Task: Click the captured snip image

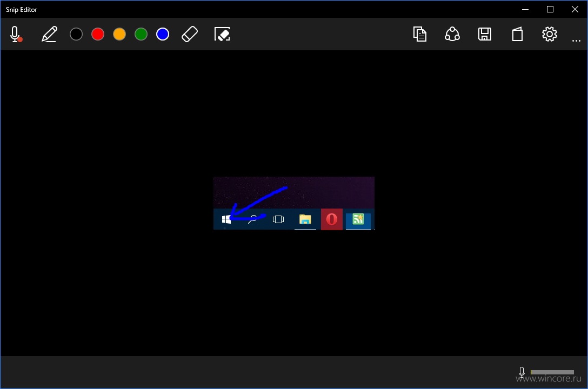Action: (294, 203)
